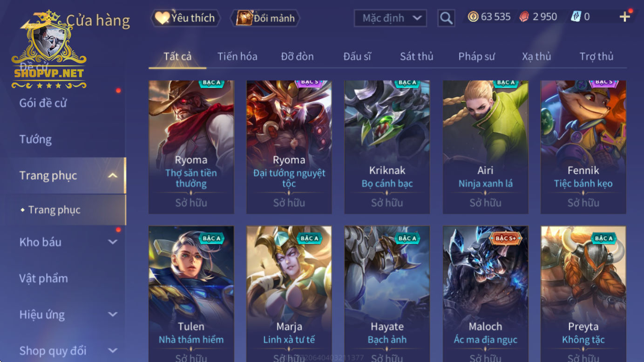Switch to the Pháp sư tab

click(x=476, y=56)
